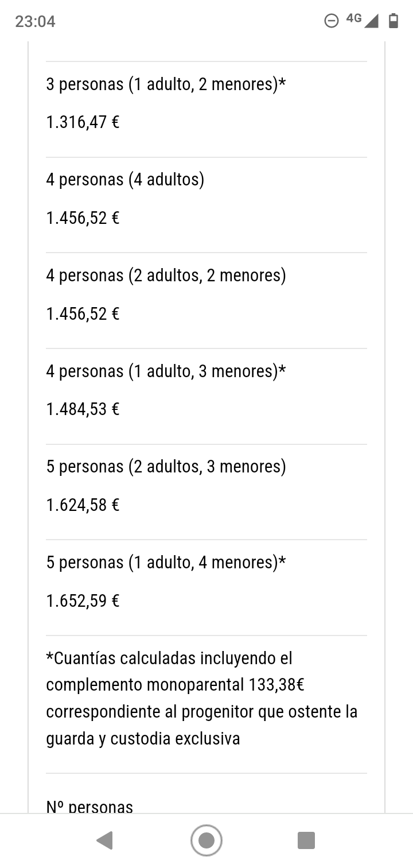
Task: Tap the 23:04 clock in status bar
Action: [x=35, y=21]
